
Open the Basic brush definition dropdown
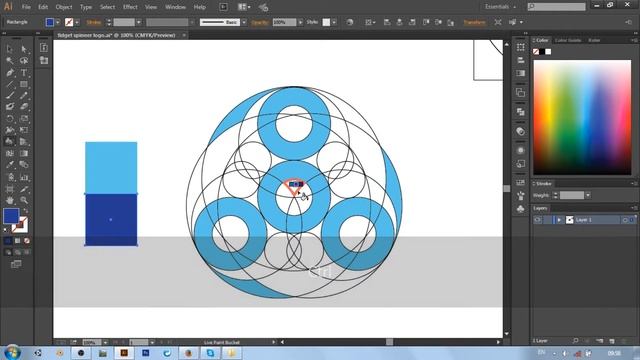(244, 22)
